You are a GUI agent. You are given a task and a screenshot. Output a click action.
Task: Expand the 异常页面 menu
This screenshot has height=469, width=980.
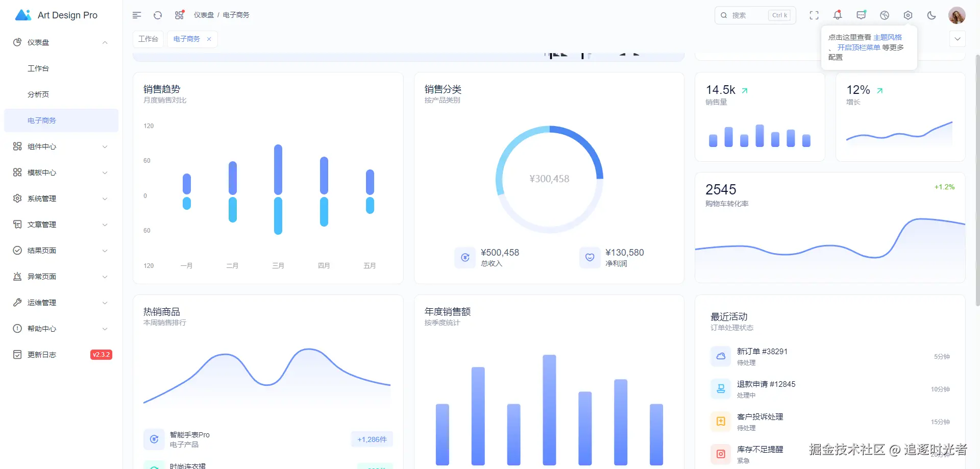pos(61,277)
